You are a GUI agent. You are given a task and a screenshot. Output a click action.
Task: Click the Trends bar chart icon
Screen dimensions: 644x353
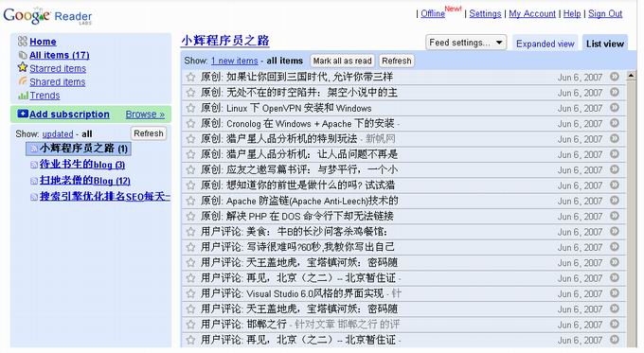(23, 96)
